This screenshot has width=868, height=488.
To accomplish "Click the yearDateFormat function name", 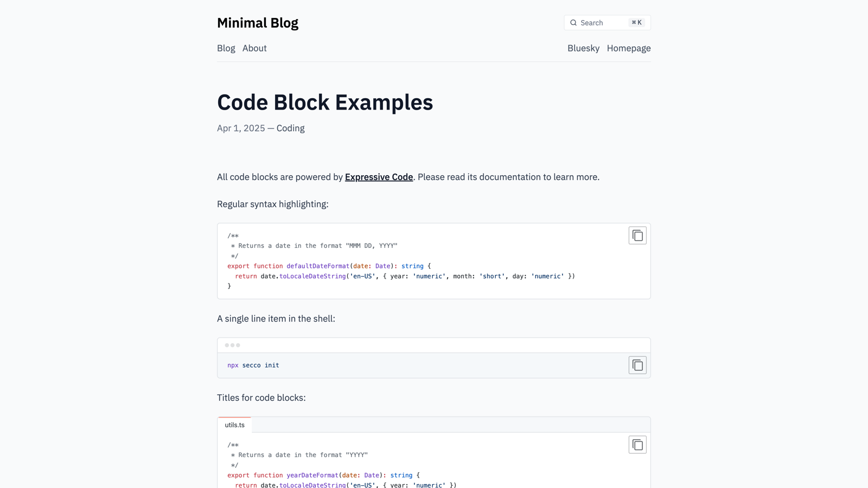I will coord(312,476).
